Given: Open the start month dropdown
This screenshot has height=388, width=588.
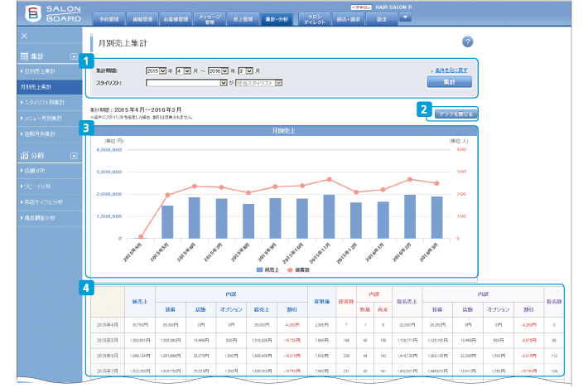Looking at the screenshot, I should click(x=186, y=72).
